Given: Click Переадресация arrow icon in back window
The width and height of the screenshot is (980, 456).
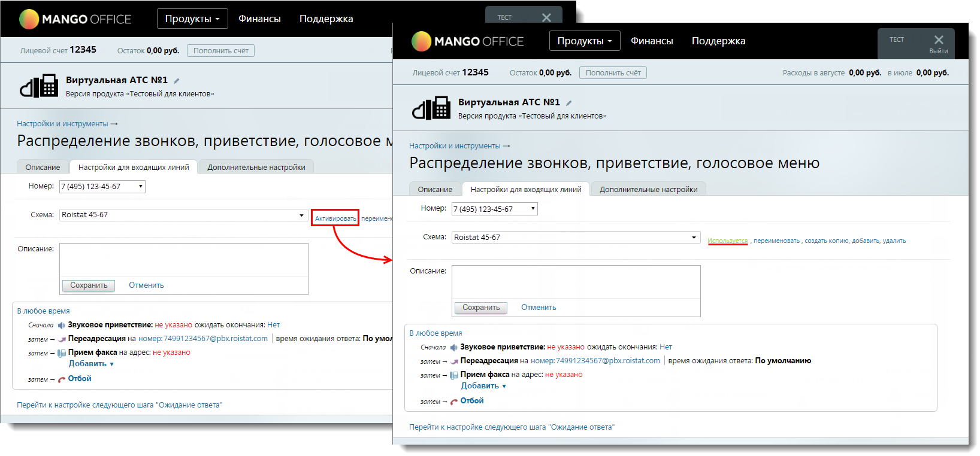Looking at the screenshot, I should (62, 339).
